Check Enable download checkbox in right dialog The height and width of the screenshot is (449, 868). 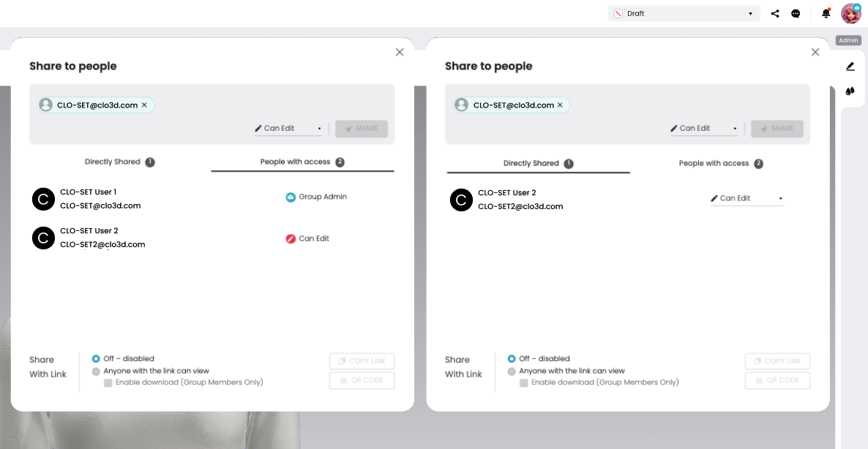point(524,382)
